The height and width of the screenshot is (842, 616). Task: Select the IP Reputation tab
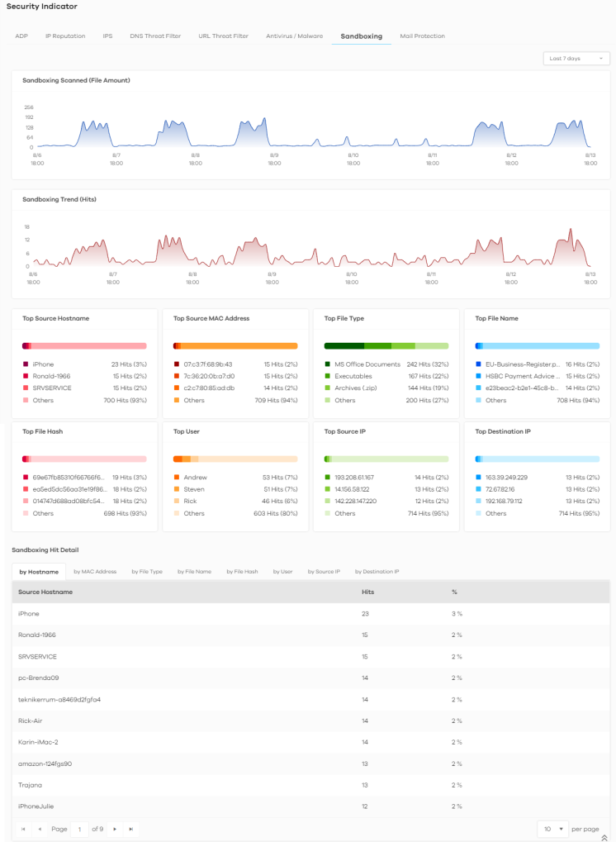tap(65, 36)
